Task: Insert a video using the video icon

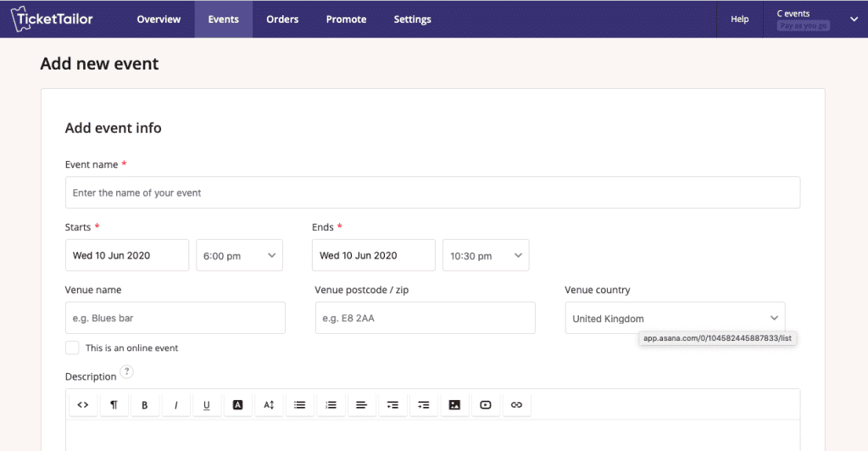Action: [x=486, y=405]
